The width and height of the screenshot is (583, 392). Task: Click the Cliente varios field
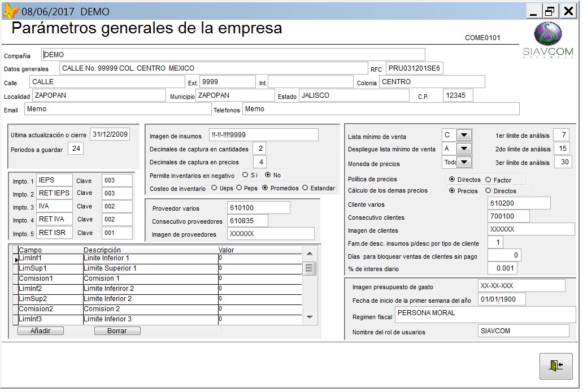pos(519,203)
